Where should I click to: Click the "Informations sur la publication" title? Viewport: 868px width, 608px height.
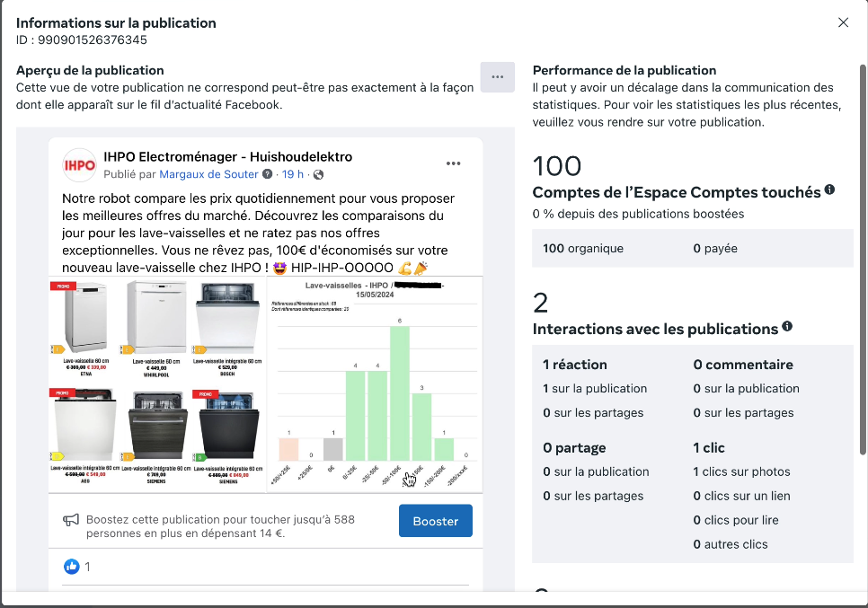click(x=116, y=22)
